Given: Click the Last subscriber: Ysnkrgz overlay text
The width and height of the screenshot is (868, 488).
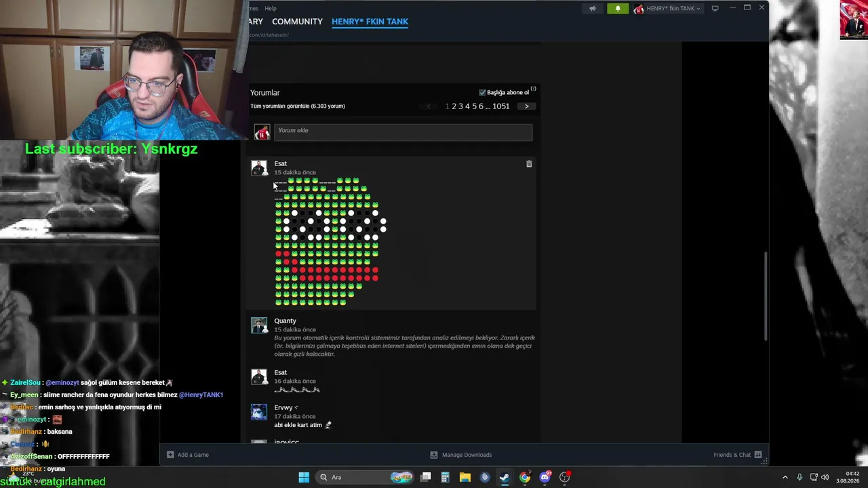Looking at the screenshot, I should 111,148.
